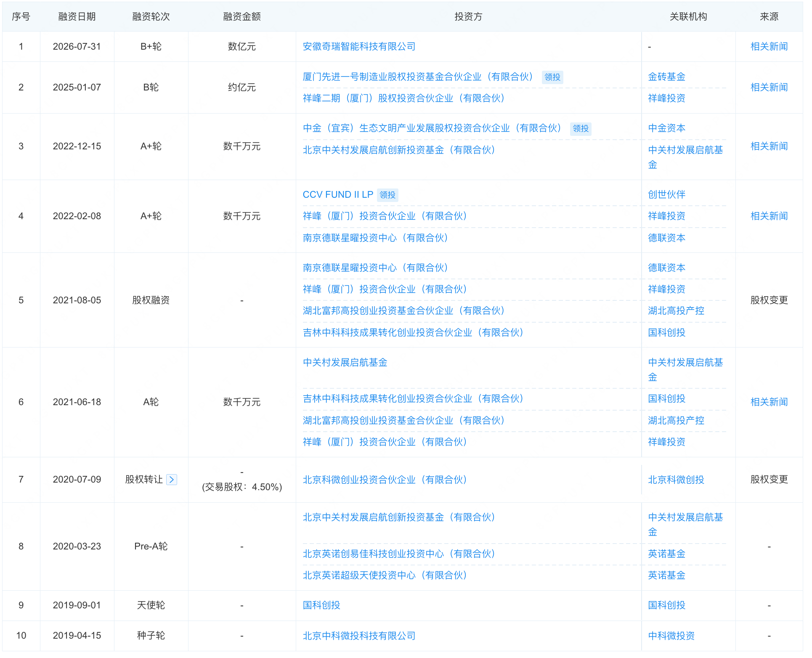This screenshot has width=812, height=658.
Task: Click 湖北高投产控 in the 2021-08-05 row
Action: [x=676, y=311]
